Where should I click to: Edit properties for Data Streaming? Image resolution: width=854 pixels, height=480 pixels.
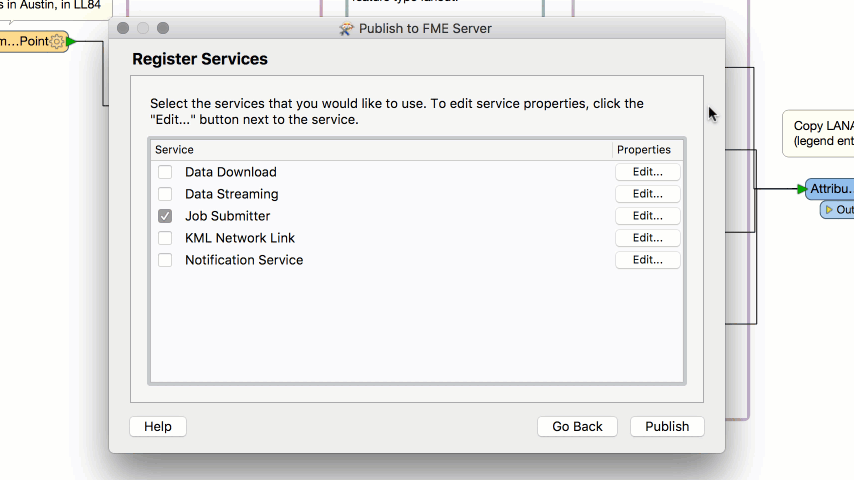click(x=648, y=194)
